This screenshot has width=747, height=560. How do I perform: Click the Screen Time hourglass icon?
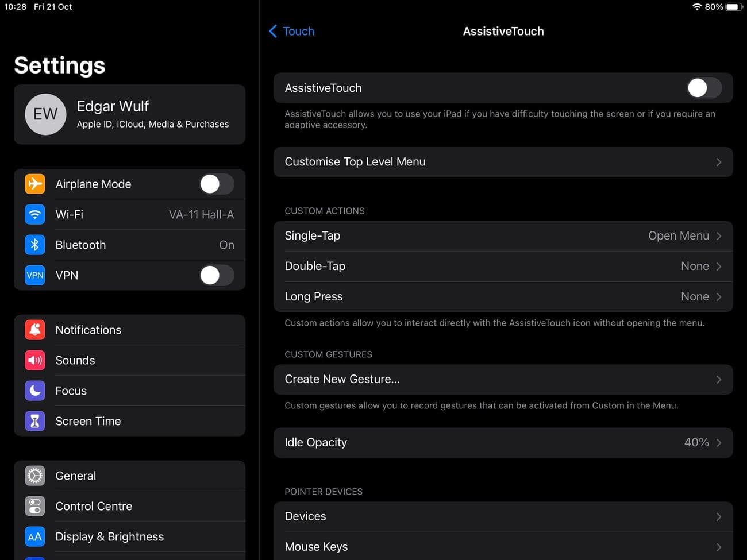click(x=34, y=421)
